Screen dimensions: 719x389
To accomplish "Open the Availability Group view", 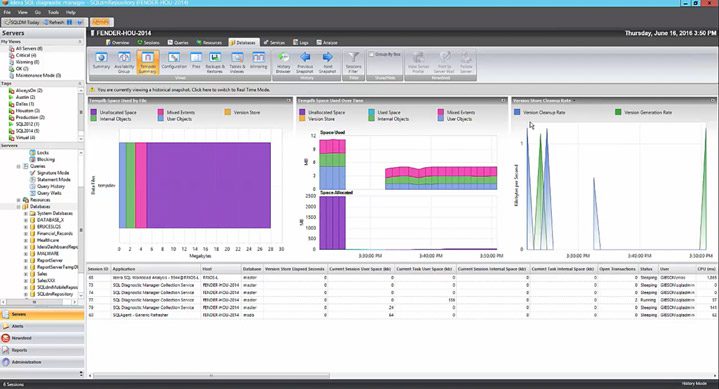I will [x=124, y=62].
